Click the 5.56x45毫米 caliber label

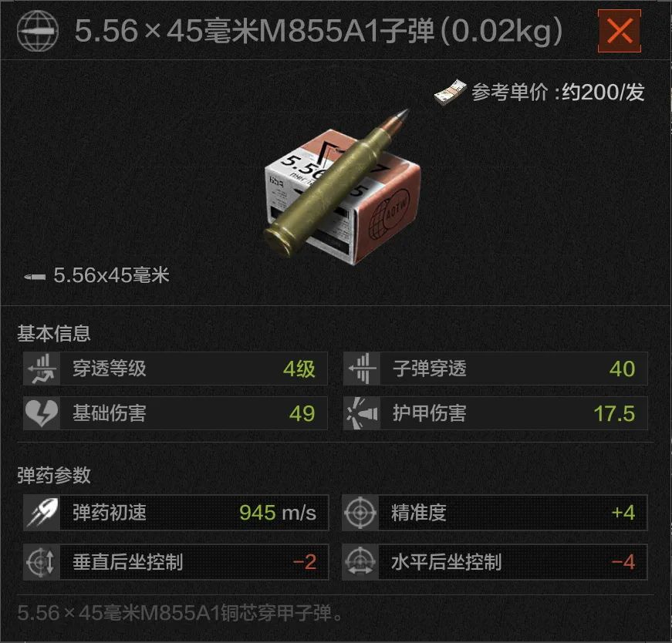pyautogui.click(x=111, y=275)
